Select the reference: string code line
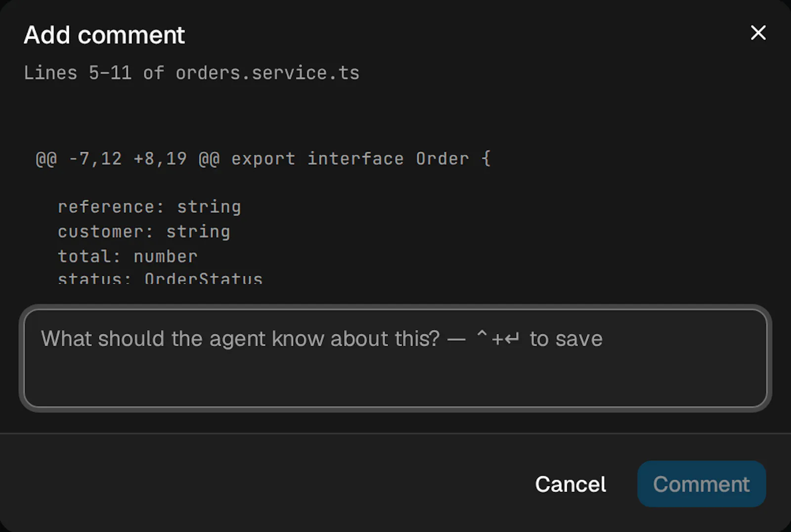Viewport: 791px width, 532px height. [149, 207]
